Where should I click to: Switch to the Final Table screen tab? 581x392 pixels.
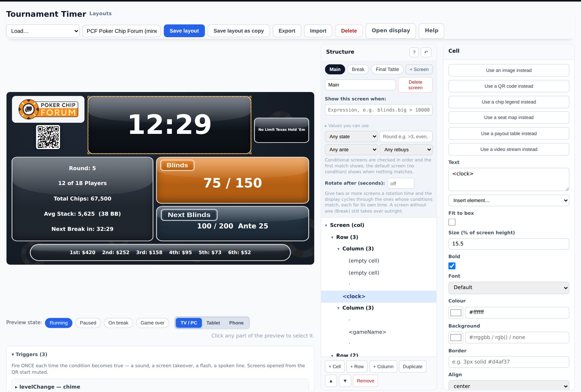click(387, 69)
